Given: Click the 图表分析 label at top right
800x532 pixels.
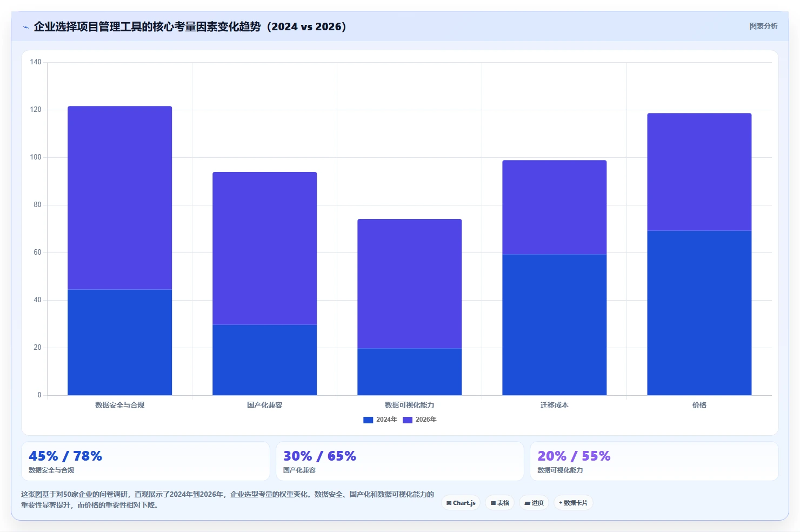Looking at the screenshot, I should click(763, 26).
